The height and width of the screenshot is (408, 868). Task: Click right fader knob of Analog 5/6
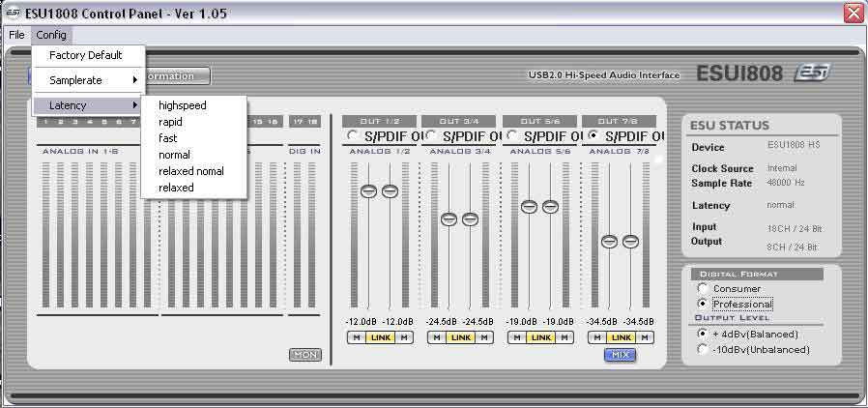click(550, 207)
